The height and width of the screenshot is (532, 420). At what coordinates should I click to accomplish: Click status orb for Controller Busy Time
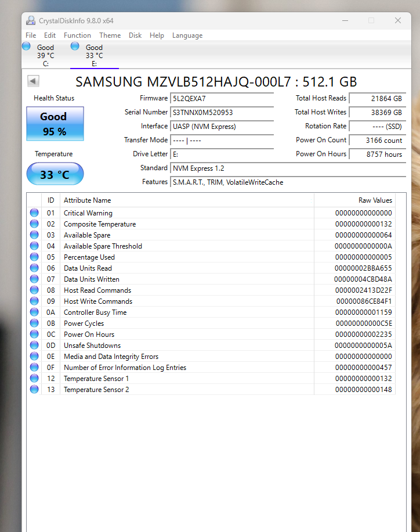click(x=34, y=312)
